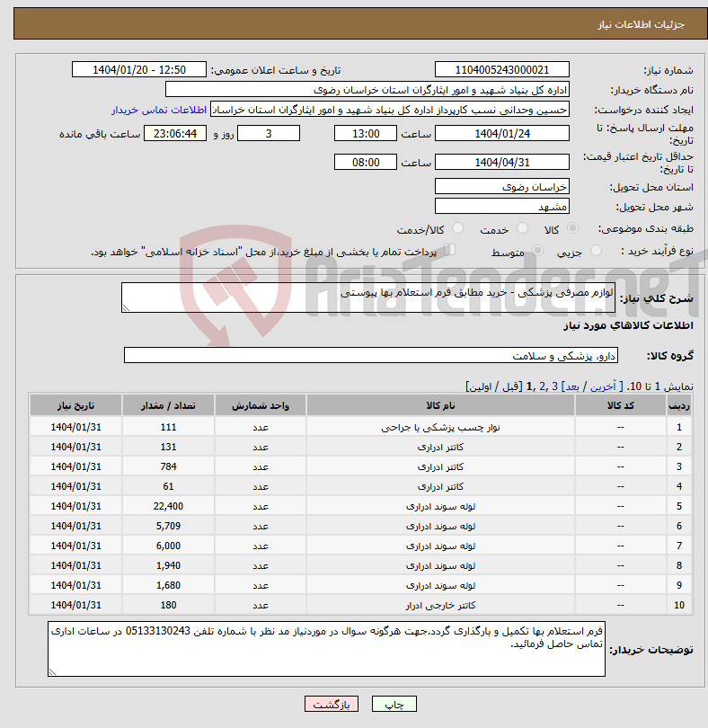The width and height of the screenshot is (708, 728).
Task: Select لوله سوند ادراری in row 6
Action: coord(440,526)
